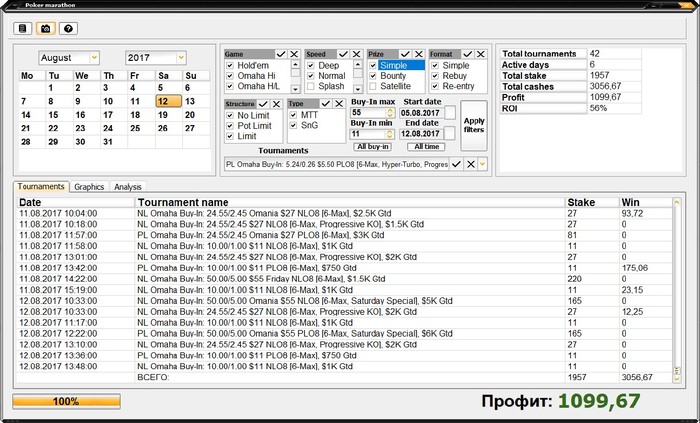Toggle Pot Limit structure checkbox
Image resolution: width=700 pixels, height=423 pixels.
coord(230,126)
